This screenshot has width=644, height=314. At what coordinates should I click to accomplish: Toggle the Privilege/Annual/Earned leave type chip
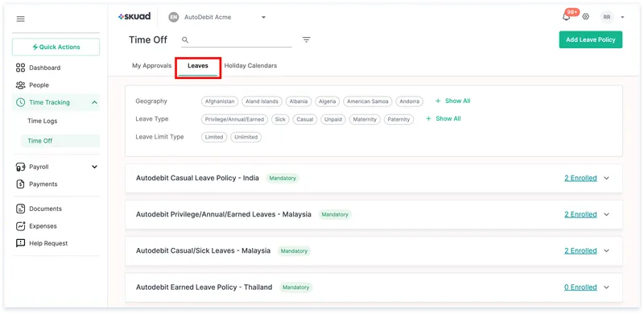coord(234,120)
